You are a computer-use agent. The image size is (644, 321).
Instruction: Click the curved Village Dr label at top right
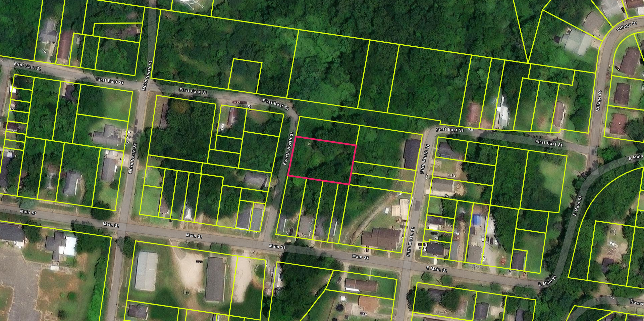pyautogui.click(x=627, y=26)
